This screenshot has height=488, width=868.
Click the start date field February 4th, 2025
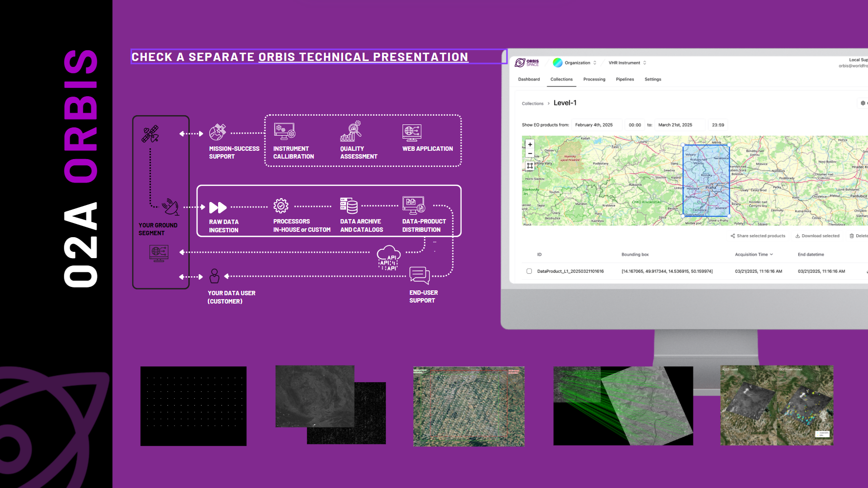tap(597, 125)
